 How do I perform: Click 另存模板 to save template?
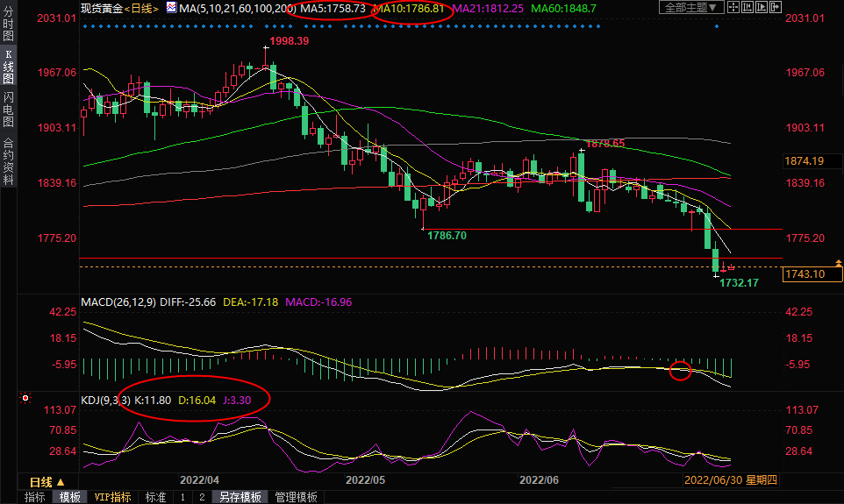click(x=240, y=497)
